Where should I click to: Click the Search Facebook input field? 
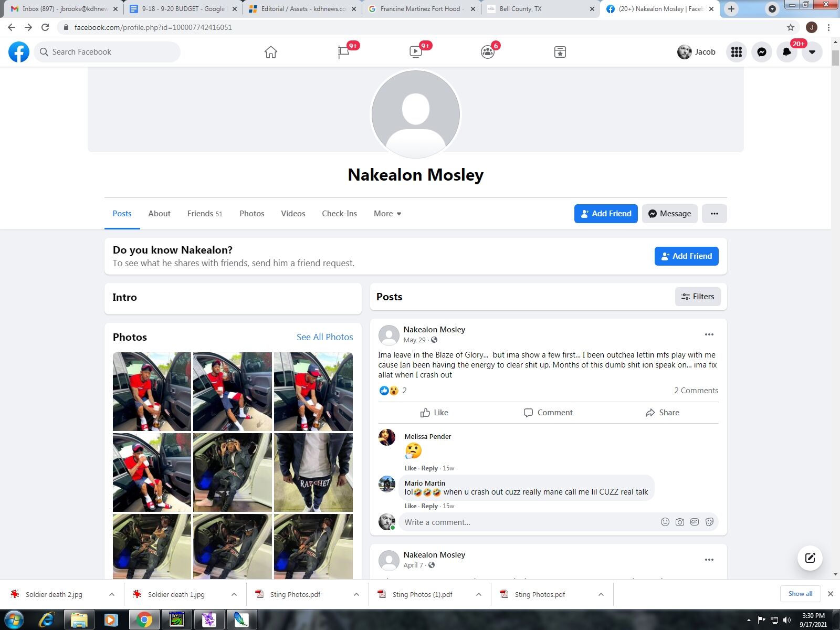tap(108, 52)
